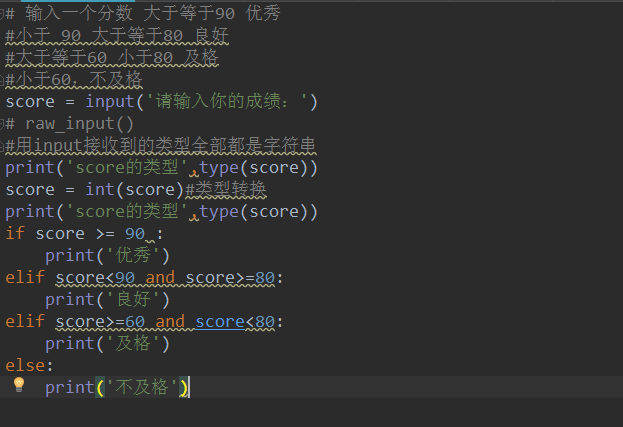Click the line print('优秀')
The width and height of the screenshot is (623, 427).
tap(107, 255)
